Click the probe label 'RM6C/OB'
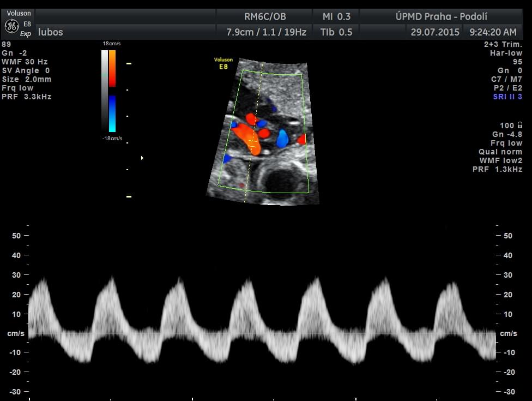The width and height of the screenshot is (532, 401). pos(265,16)
